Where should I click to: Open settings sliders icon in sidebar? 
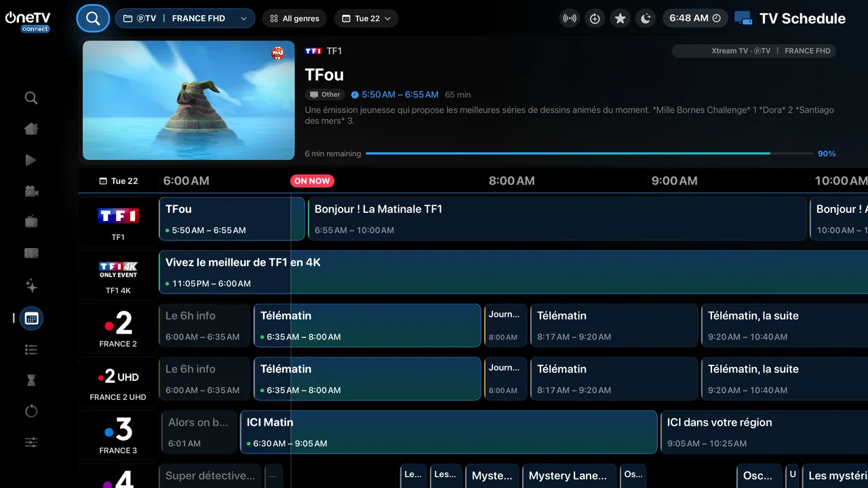point(31,443)
